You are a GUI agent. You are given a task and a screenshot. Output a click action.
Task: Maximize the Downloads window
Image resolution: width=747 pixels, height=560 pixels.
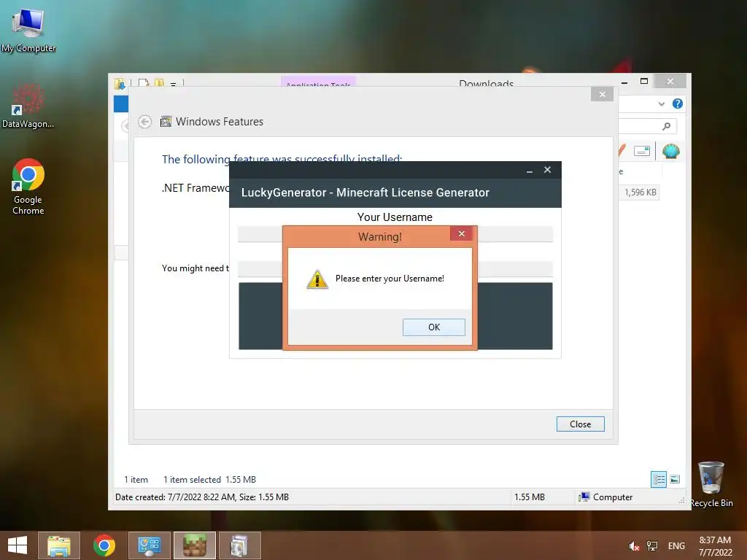tap(644, 82)
